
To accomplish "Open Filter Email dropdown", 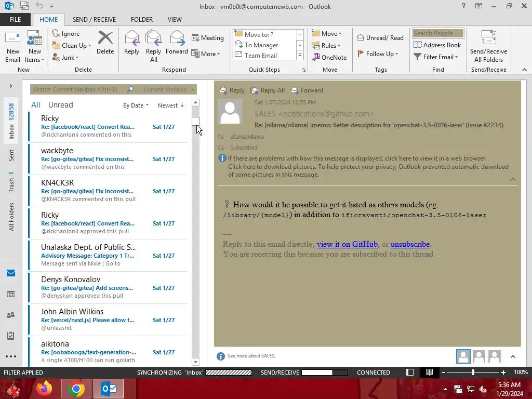I will 436,57.
